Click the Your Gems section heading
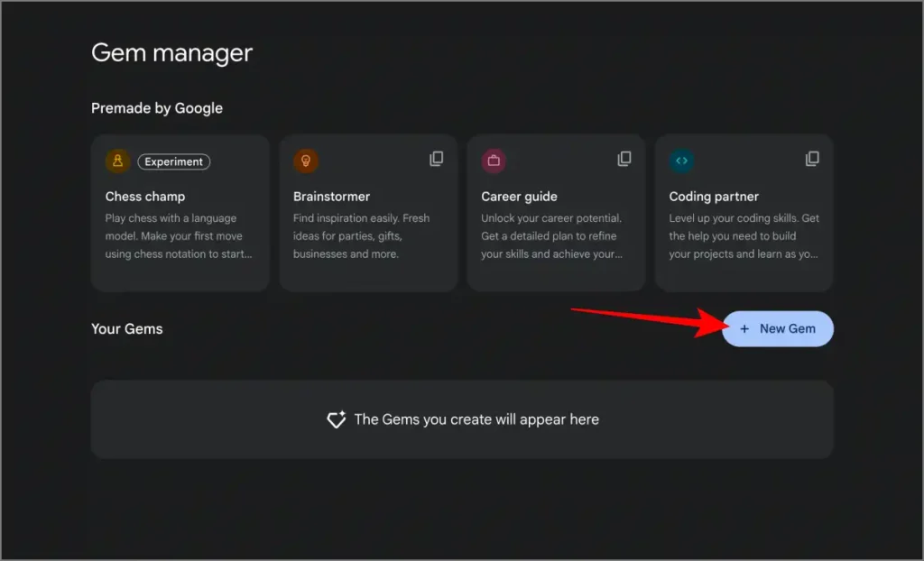 coord(127,329)
